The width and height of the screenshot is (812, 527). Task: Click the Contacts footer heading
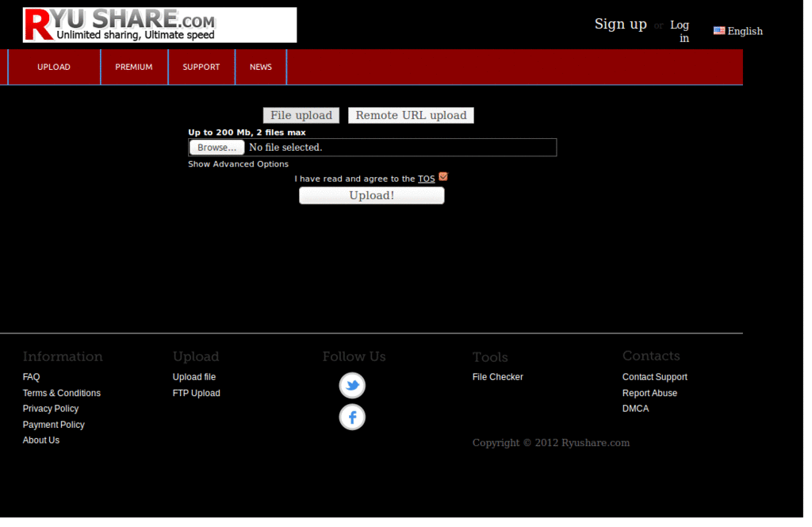[x=651, y=356]
